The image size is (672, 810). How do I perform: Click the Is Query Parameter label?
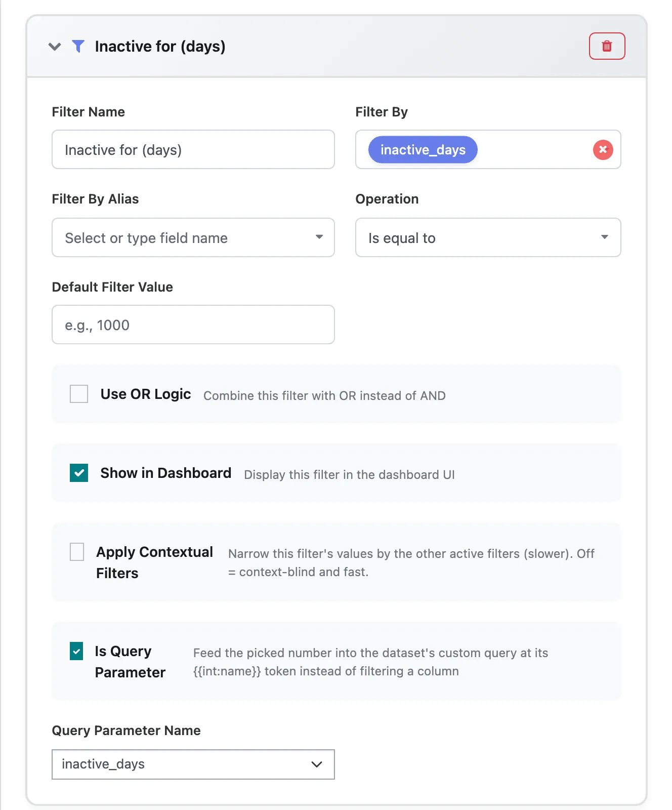[130, 662]
